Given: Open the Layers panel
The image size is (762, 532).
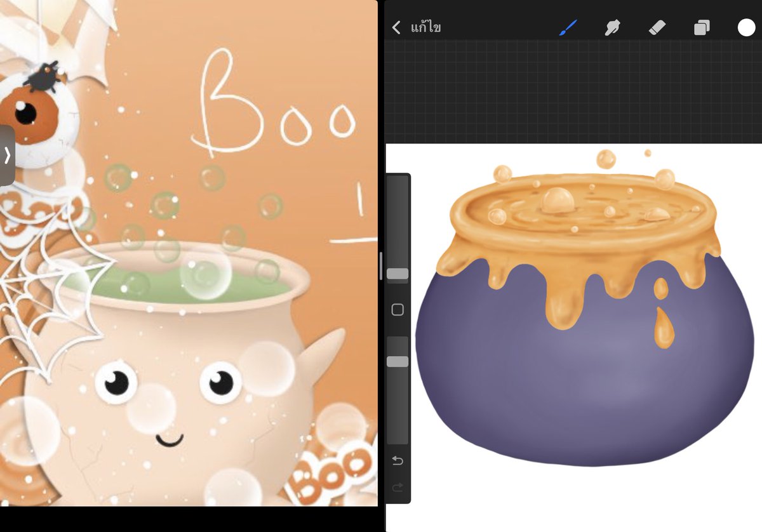Looking at the screenshot, I should [x=702, y=27].
